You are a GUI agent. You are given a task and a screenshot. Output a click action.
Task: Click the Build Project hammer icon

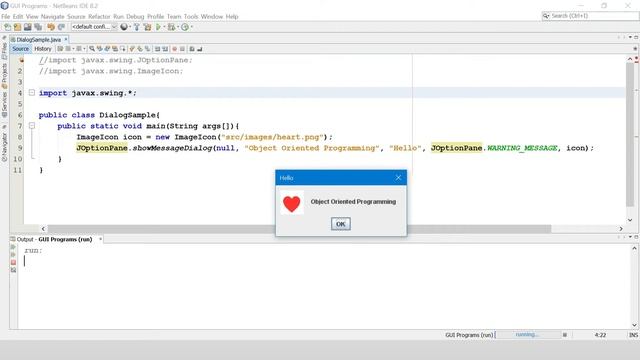(x=136, y=27)
